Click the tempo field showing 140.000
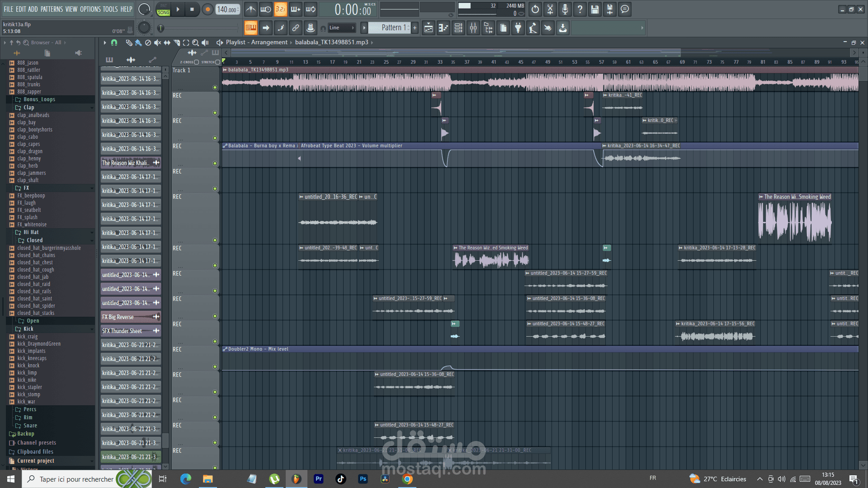 click(227, 9)
